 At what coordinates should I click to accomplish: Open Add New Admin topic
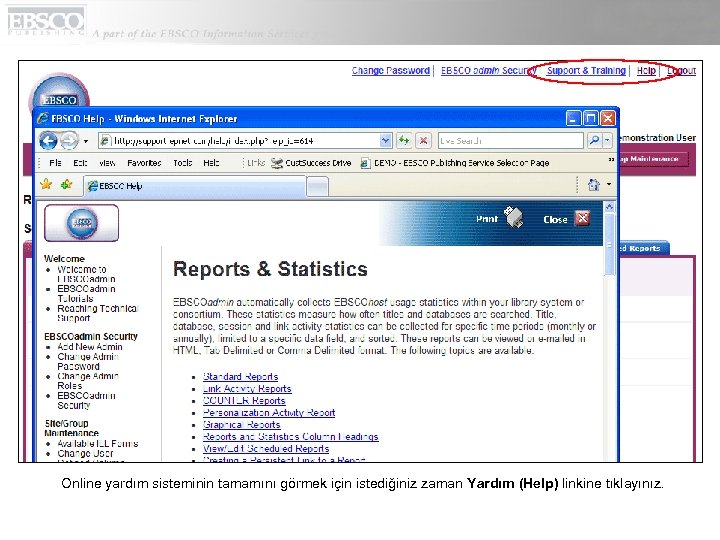(90, 347)
